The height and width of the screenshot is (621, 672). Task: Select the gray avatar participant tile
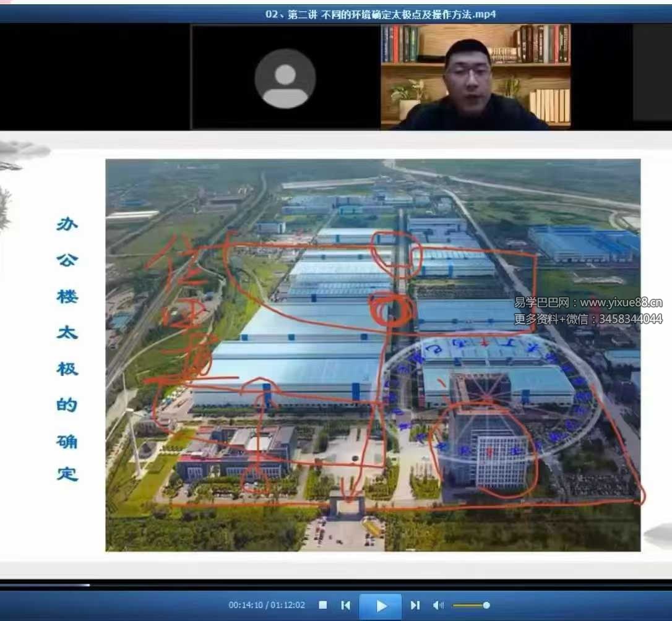285,77
